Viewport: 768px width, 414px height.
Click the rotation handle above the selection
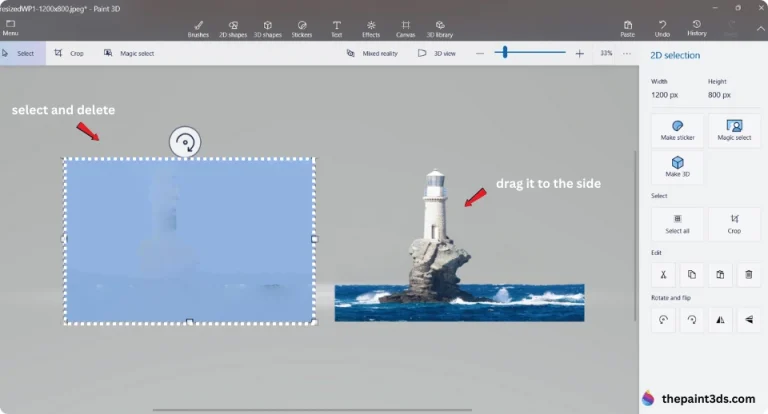click(185, 142)
